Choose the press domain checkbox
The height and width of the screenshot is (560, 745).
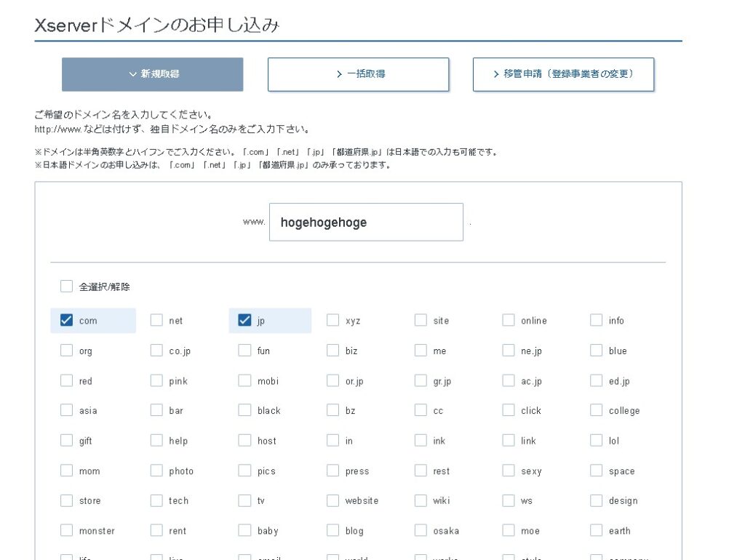point(332,471)
